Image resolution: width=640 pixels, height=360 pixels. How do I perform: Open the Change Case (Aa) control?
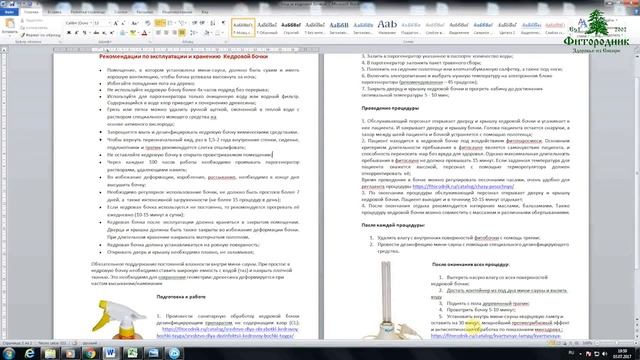[134, 23]
